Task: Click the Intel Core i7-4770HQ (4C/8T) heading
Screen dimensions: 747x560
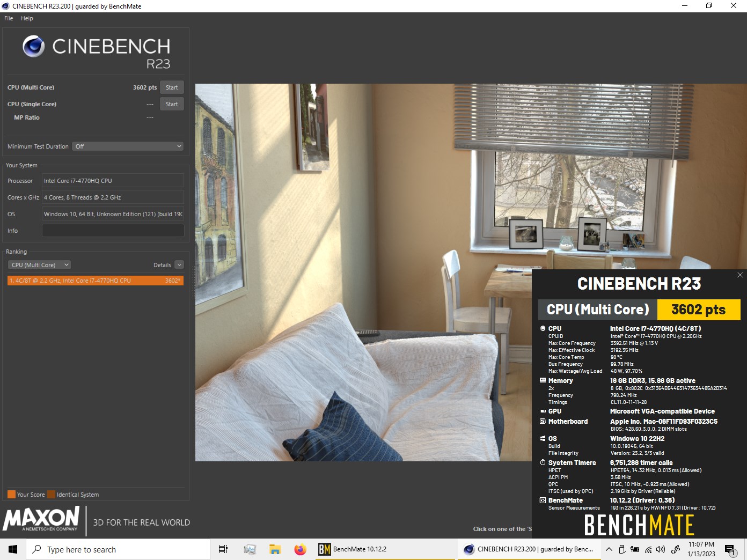Action: (x=656, y=328)
